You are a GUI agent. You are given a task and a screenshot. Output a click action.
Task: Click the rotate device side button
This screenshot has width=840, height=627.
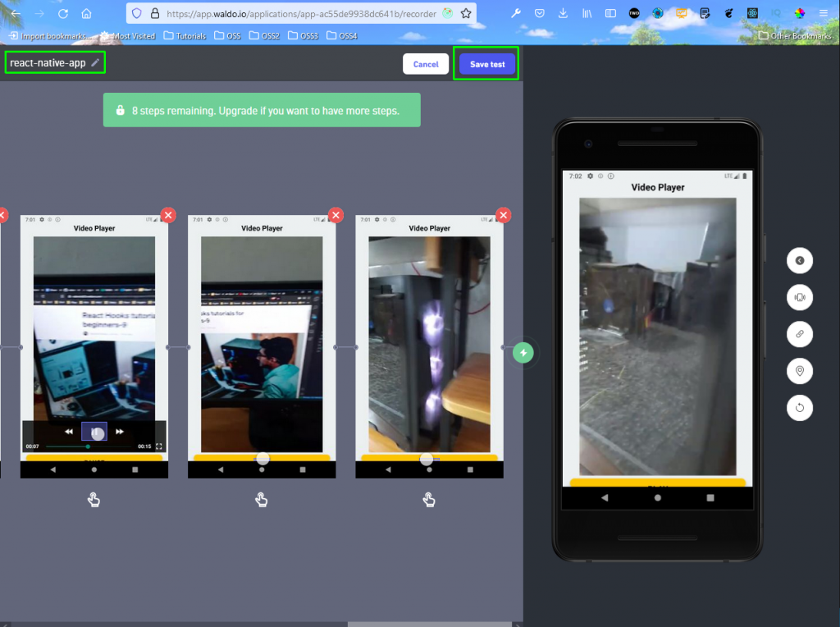tap(799, 408)
